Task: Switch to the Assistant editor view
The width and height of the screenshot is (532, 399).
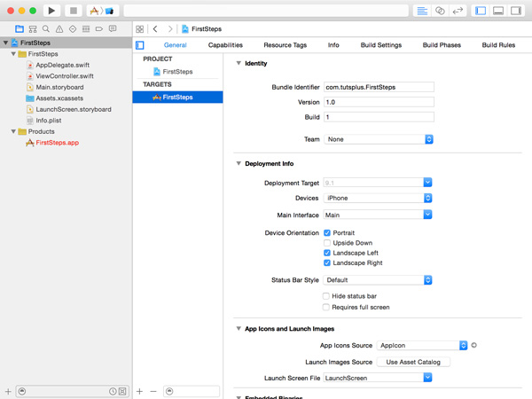Action: point(440,11)
